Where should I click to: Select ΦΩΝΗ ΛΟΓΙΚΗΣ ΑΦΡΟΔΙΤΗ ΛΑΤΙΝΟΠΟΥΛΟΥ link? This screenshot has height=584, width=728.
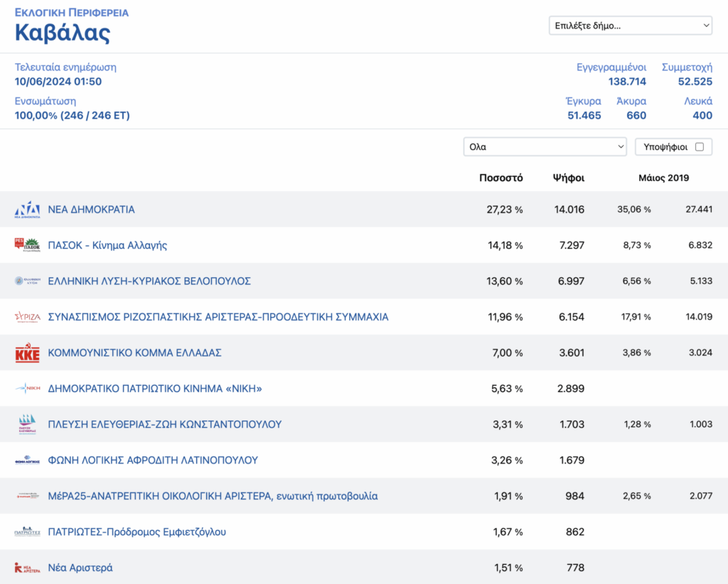(154, 460)
